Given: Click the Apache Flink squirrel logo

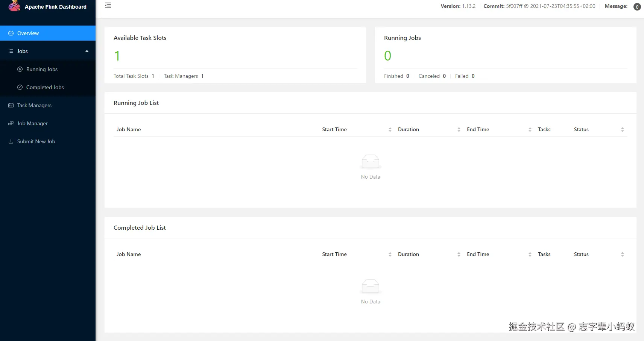Looking at the screenshot, I should [x=14, y=6].
